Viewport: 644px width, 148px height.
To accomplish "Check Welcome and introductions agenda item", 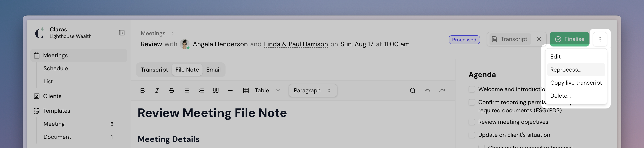I will (472, 89).
